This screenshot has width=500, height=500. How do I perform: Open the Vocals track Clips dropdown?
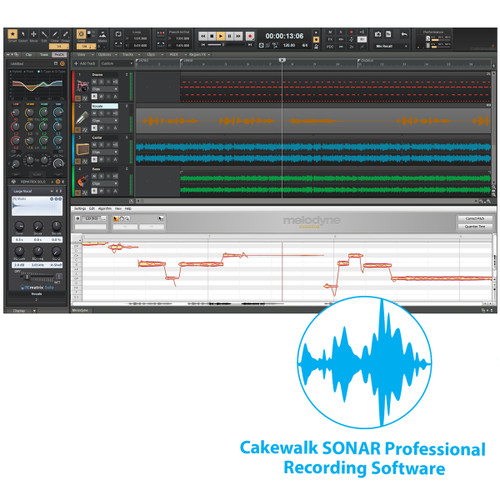tap(105, 120)
